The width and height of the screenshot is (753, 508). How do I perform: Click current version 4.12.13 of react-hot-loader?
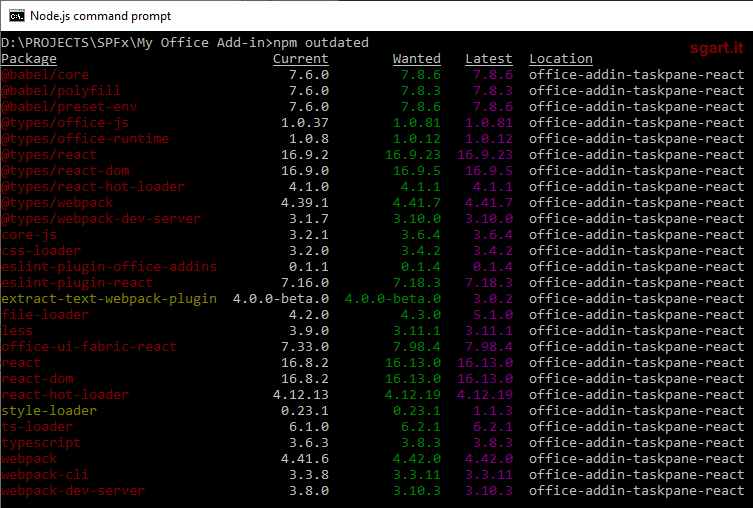pos(301,395)
